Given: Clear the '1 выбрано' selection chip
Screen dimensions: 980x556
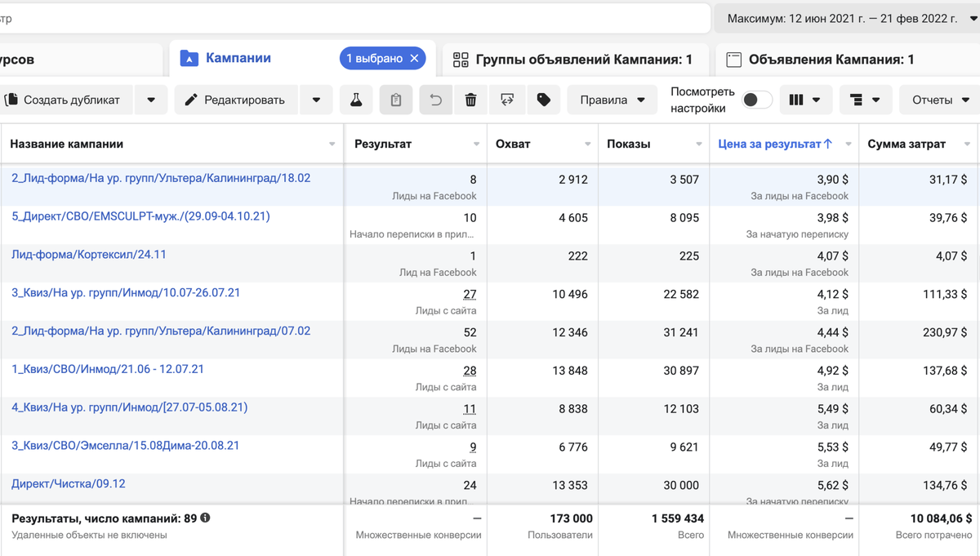Looking at the screenshot, I should pos(414,58).
